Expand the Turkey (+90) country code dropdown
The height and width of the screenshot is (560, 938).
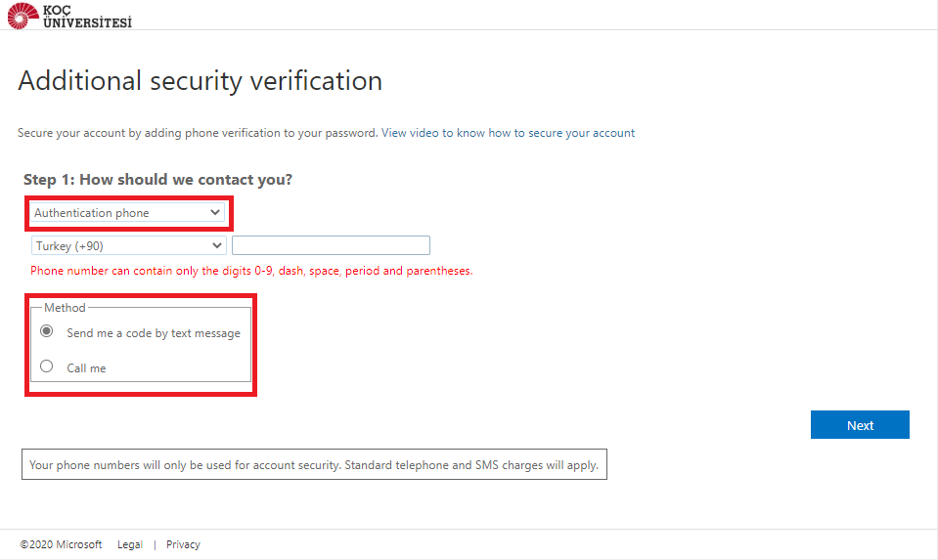[x=128, y=246]
